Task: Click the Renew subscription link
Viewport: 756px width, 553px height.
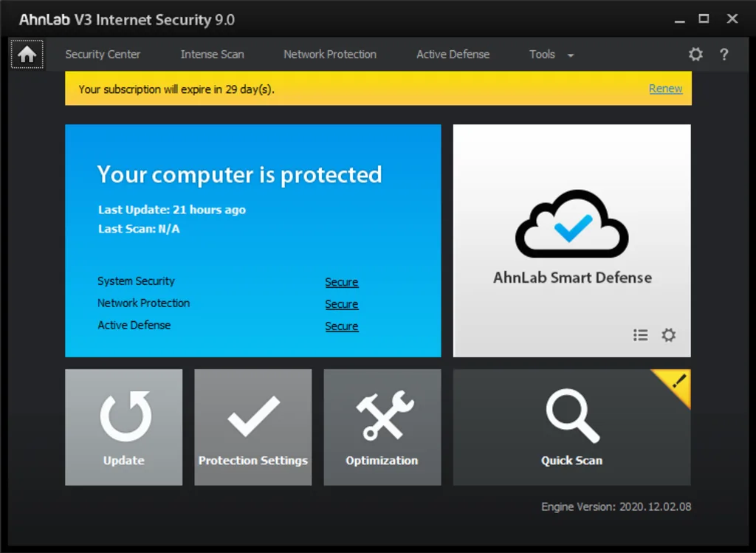Action: (x=664, y=88)
